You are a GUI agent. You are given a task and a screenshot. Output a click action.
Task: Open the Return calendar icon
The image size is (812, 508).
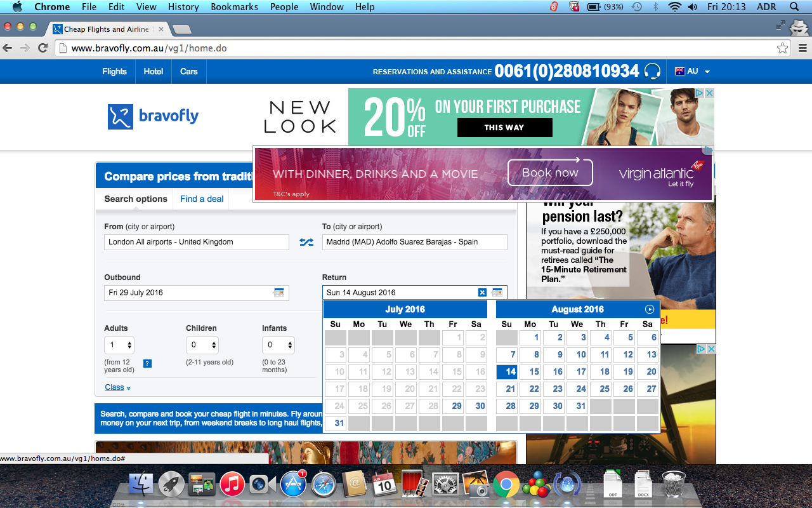(x=497, y=293)
